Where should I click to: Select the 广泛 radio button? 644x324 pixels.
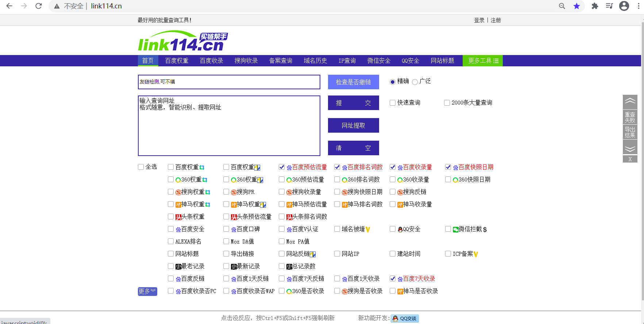415,82
